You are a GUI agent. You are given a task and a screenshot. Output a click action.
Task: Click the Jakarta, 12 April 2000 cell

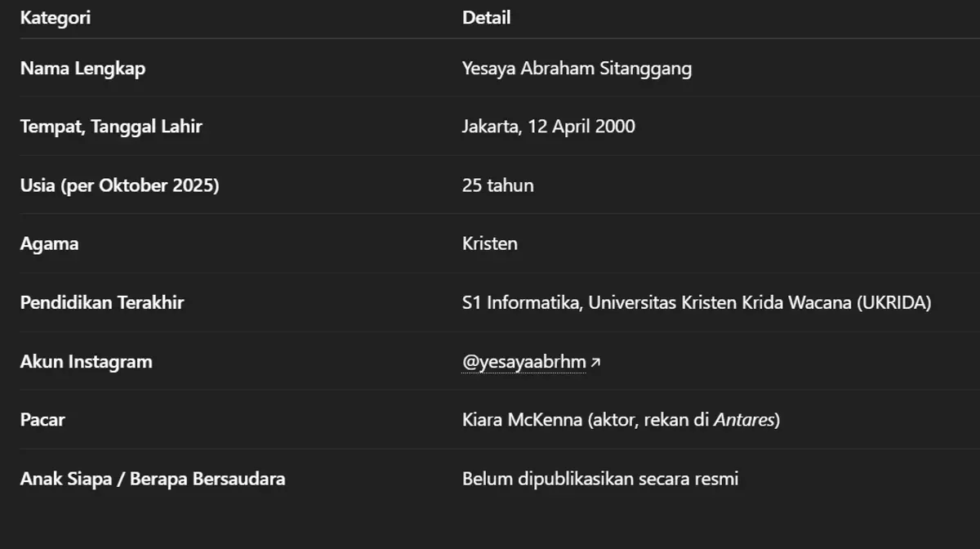548,127
